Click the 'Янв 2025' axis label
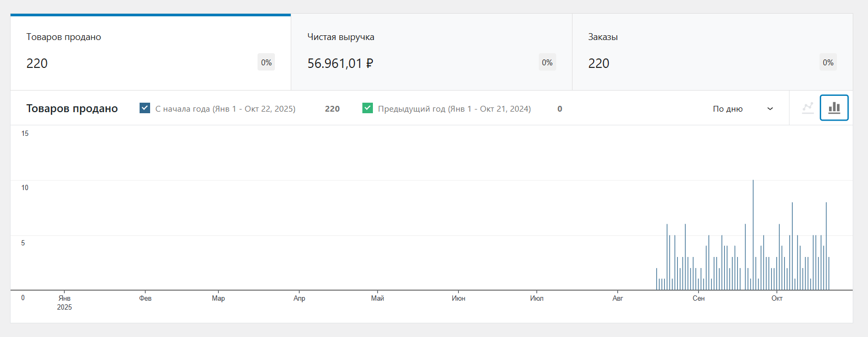Screen dimensions: 868x337 point(64,302)
